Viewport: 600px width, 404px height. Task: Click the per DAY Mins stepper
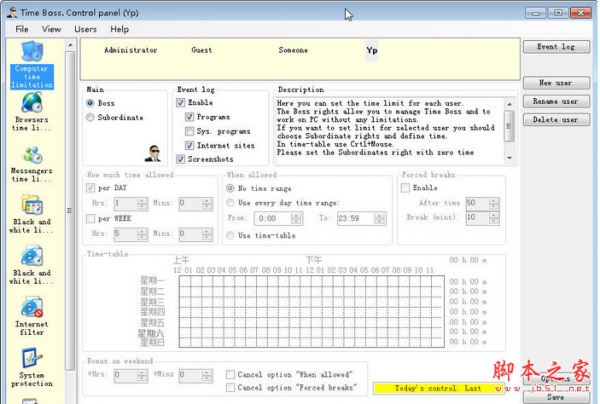point(207,204)
